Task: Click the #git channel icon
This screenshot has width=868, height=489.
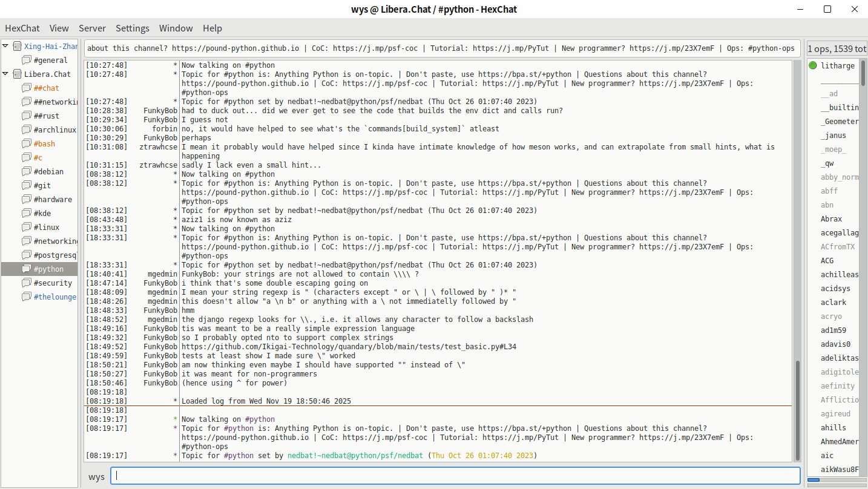Action: click(x=26, y=186)
